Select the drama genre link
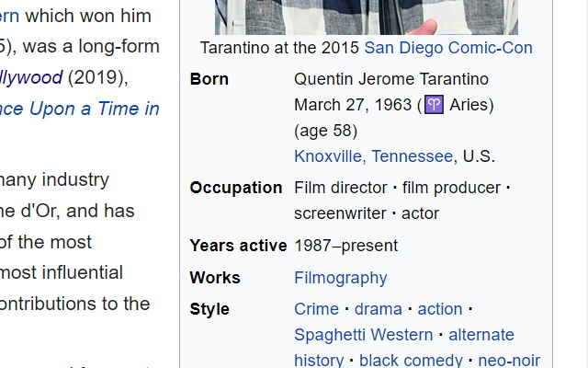Image resolution: width=588 pixels, height=368 pixels. coord(378,309)
